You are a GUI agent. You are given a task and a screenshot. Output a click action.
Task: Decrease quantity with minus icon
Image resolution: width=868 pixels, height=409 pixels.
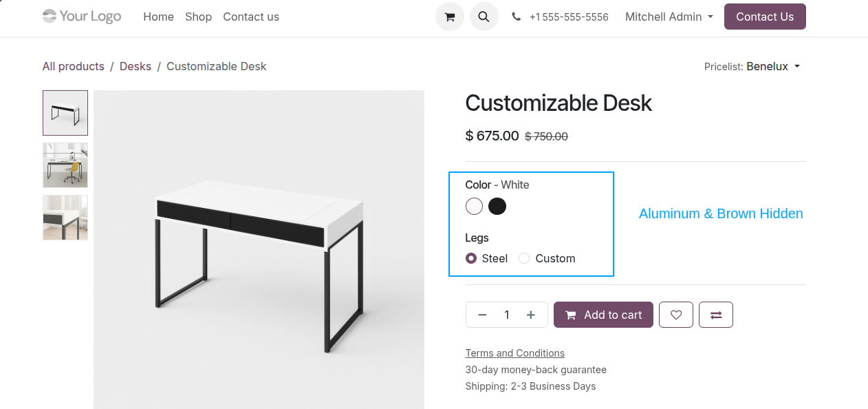tap(482, 315)
